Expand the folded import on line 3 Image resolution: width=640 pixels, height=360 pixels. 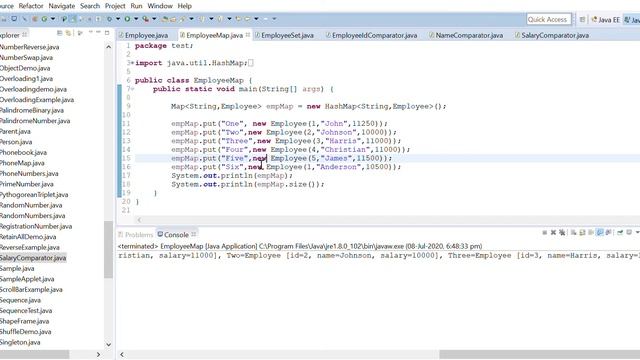(x=132, y=63)
